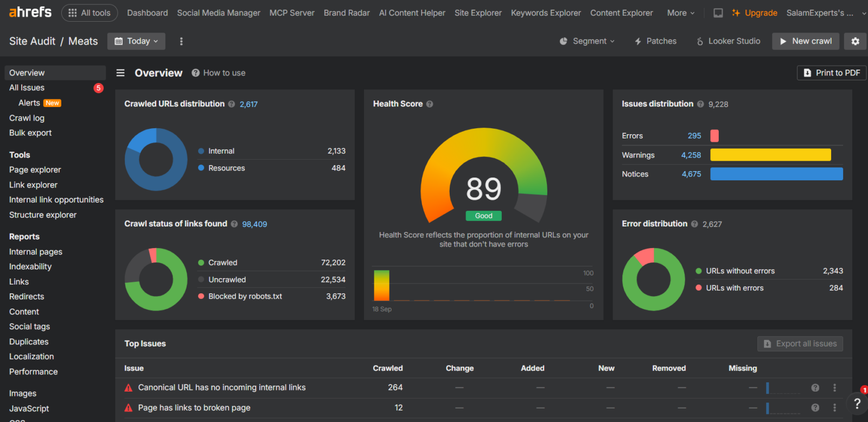Open the floating help question mark

pos(857,404)
